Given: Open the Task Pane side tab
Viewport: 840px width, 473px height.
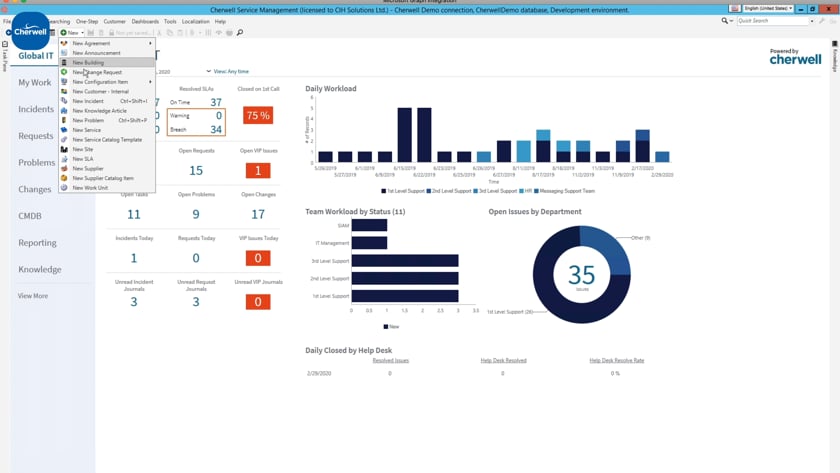Looking at the screenshot, I should click(5, 57).
